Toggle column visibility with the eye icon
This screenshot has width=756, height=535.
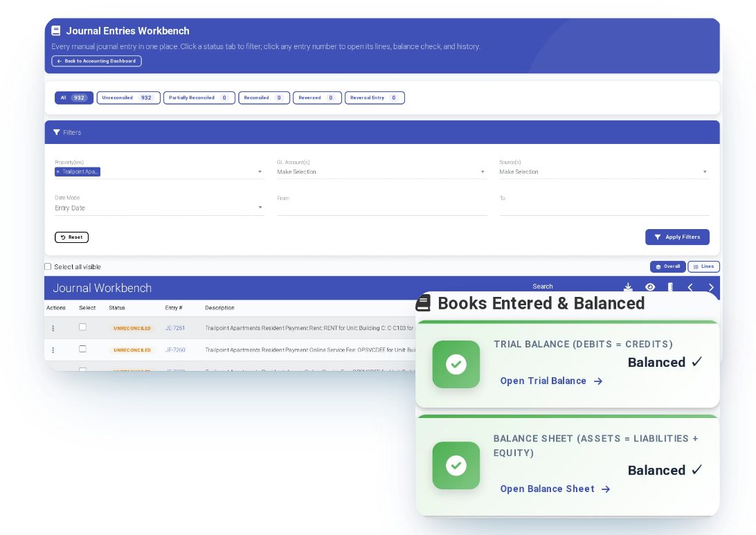click(x=650, y=287)
